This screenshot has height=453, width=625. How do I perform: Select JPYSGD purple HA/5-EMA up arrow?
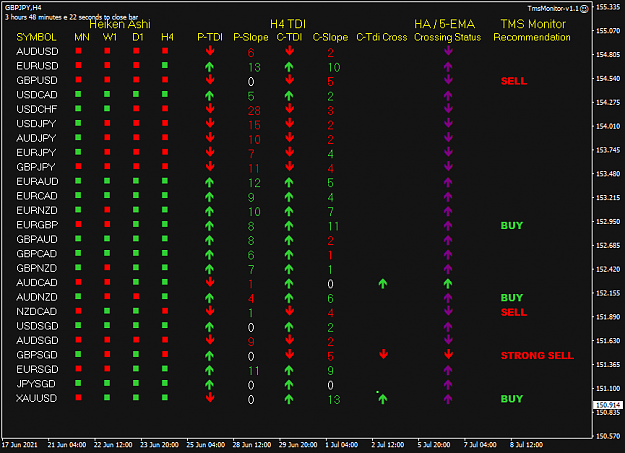pos(448,385)
